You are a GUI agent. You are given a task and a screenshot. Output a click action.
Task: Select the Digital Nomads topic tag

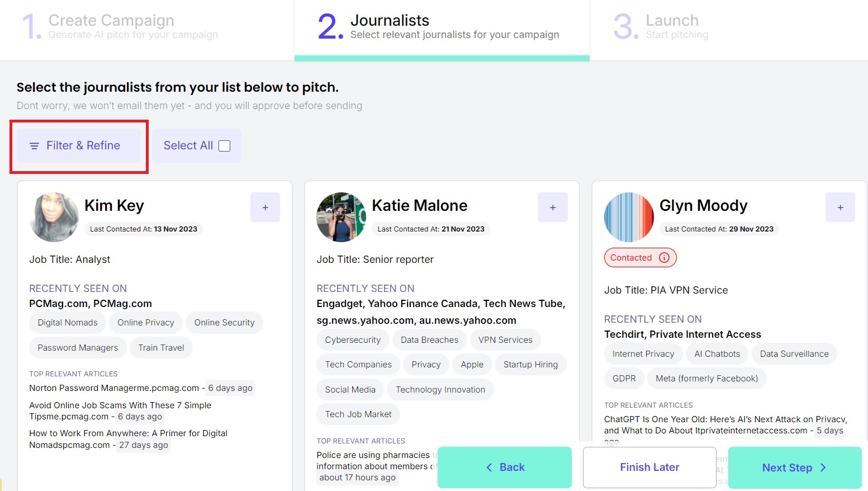[68, 323]
